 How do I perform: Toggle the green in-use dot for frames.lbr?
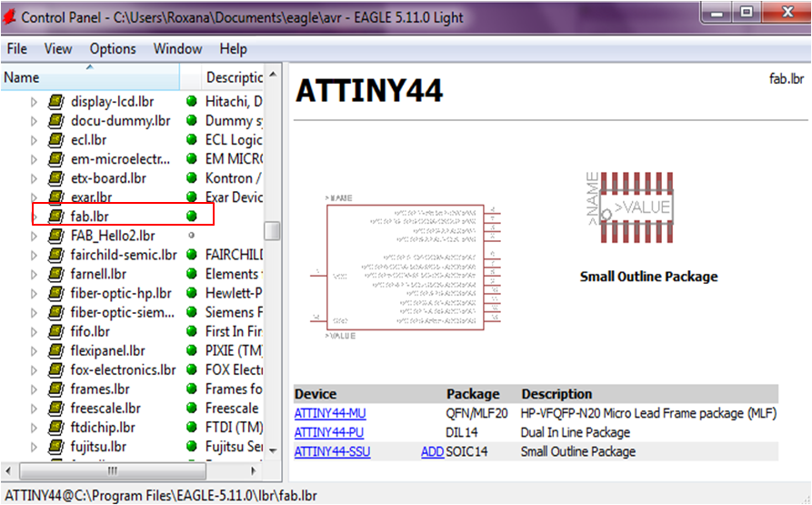[x=192, y=389]
